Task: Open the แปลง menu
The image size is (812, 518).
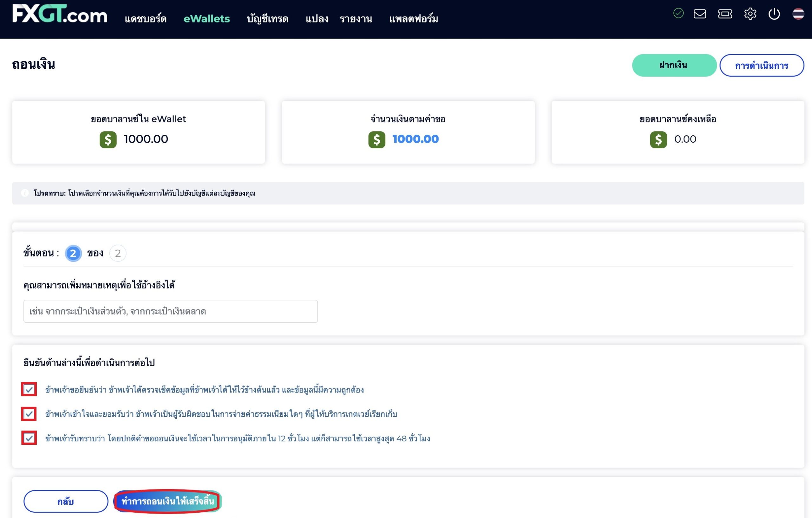Action: click(317, 19)
